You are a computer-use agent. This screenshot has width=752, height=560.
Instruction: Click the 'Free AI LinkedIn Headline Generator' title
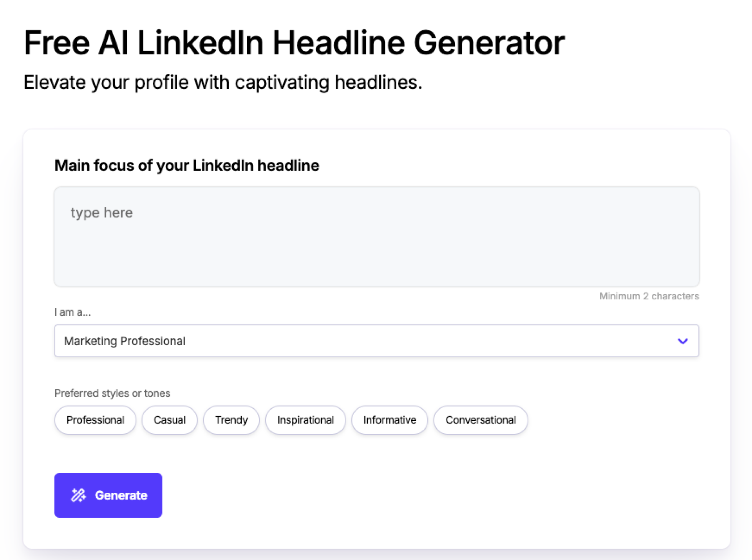click(294, 43)
